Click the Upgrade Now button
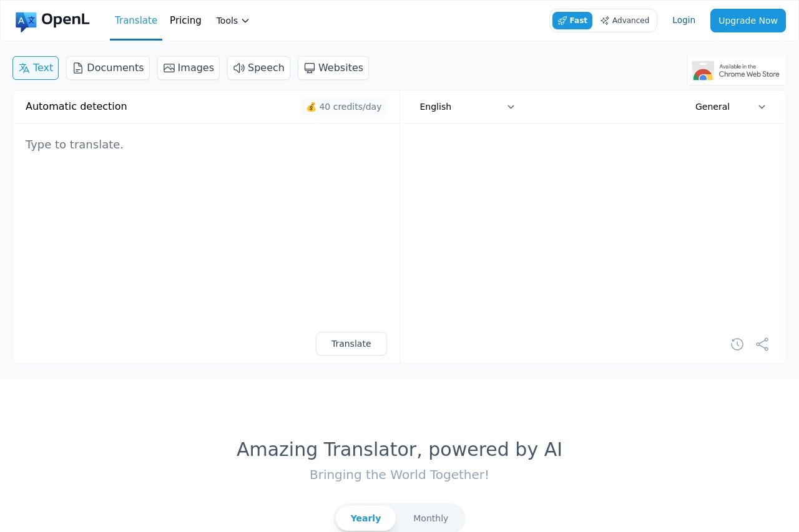Image resolution: width=799 pixels, height=532 pixels. coord(748,21)
